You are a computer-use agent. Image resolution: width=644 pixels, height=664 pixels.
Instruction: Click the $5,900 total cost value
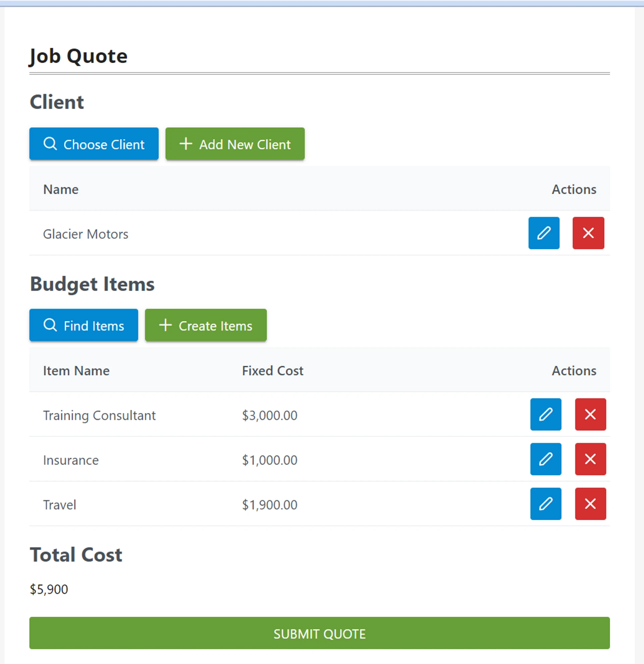point(49,590)
